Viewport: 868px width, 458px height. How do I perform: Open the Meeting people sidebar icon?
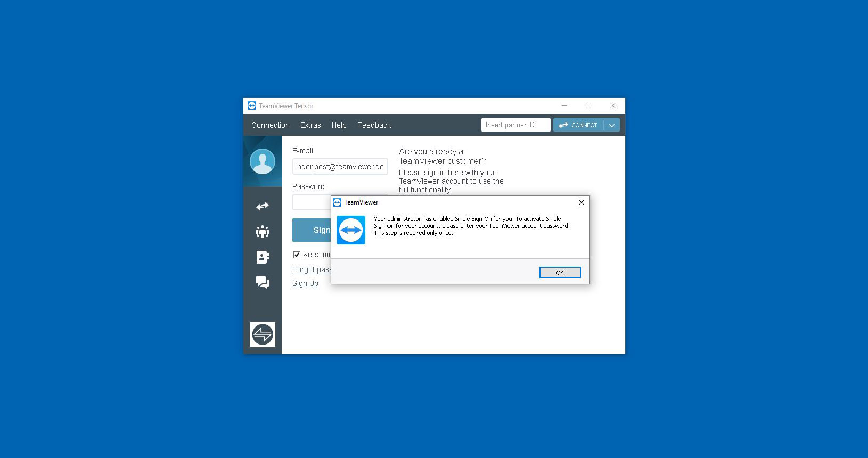point(263,232)
